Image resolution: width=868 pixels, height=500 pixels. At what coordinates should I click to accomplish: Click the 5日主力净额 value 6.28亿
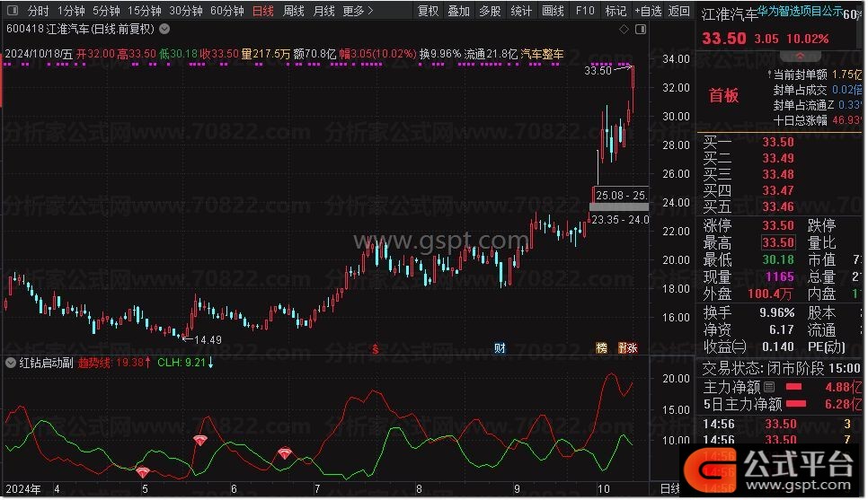coord(843,404)
